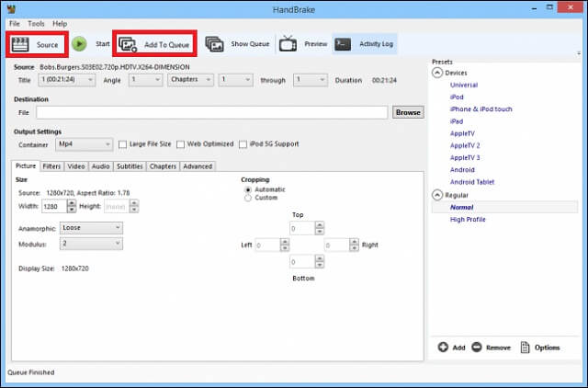Viewport: 588px width, 388px height.
Task: Click the Remove preset minus icon
Action: [477, 348]
